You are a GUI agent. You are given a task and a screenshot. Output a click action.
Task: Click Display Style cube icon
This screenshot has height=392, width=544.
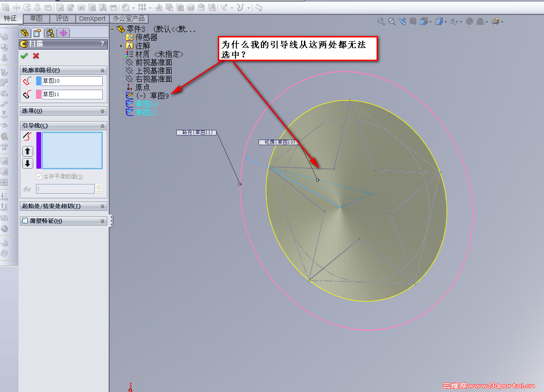pyautogui.click(x=439, y=21)
